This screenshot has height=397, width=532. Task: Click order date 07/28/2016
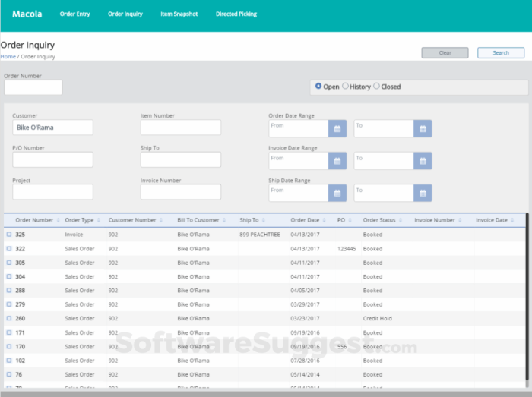click(x=305, y=361)
